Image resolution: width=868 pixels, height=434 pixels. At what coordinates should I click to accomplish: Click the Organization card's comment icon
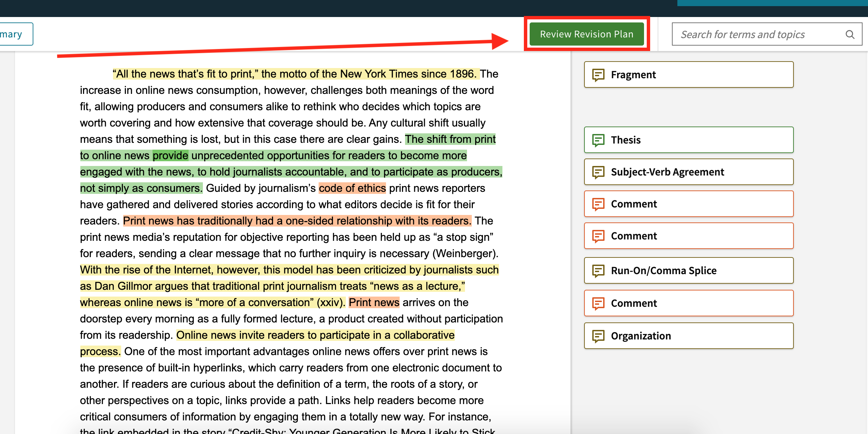click(x=598, y=336)
